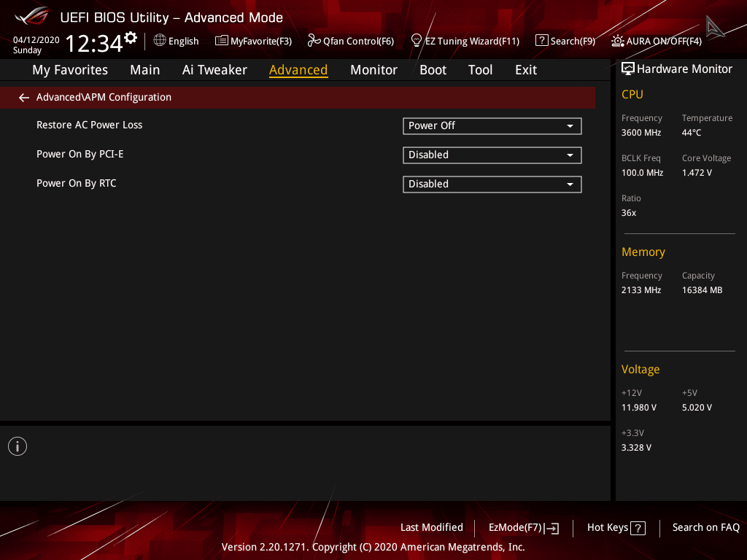Viewport: 747px width, 560px height.
Task: Open the Monitor tab
Action: (374, 70)
